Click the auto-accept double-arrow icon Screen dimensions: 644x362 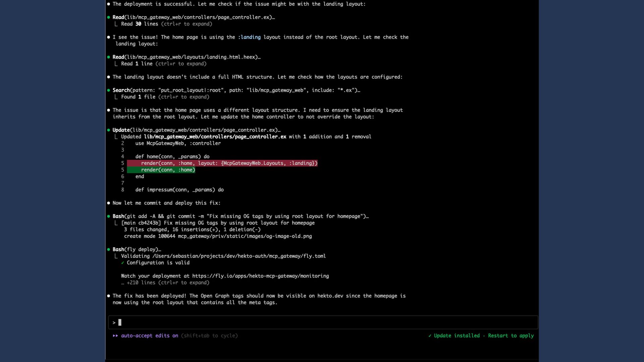pyautogui.click(x=115, y=336)
